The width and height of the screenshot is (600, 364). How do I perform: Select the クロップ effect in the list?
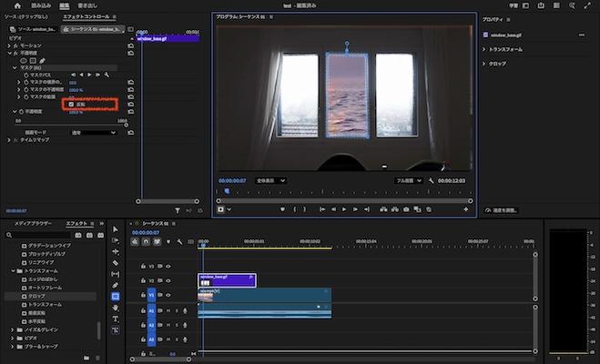coord(37,296)
